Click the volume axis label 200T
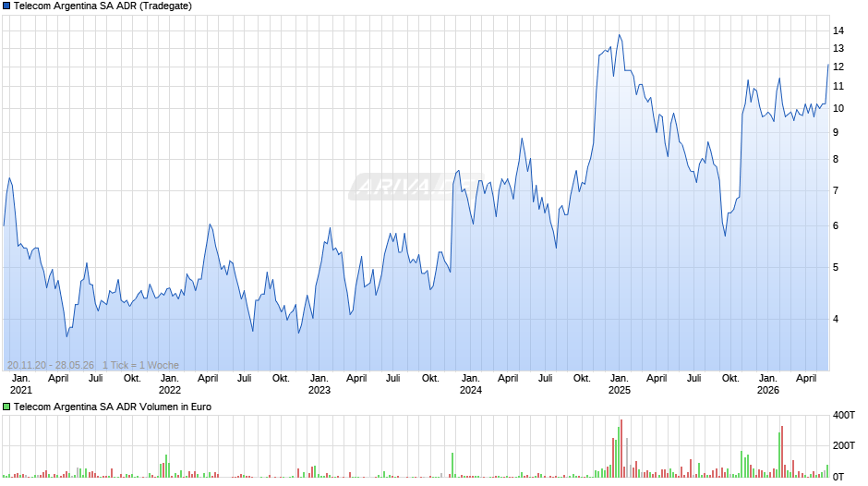This screenshot has height=486, width=868. pos(844,445)
